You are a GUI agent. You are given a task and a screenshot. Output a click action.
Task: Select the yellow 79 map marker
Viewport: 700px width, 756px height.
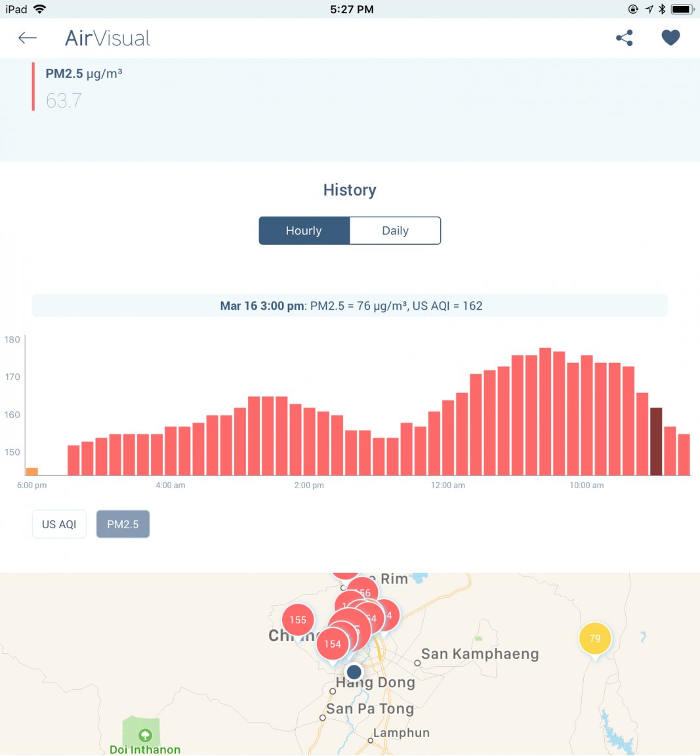[594, 639]
